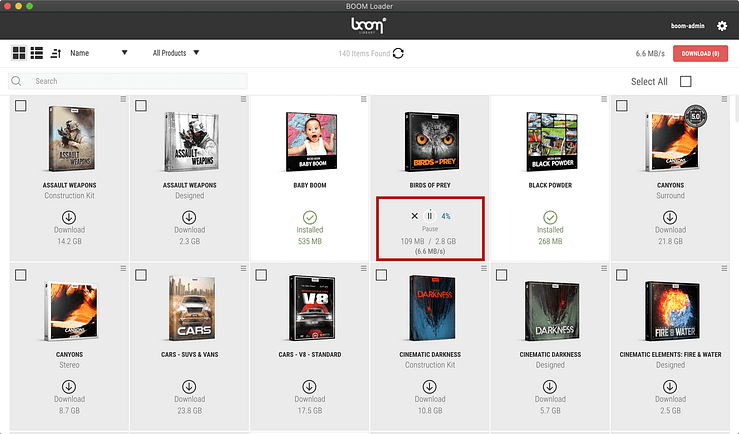Check Canyons Surround checkbox

pos(622,106)
